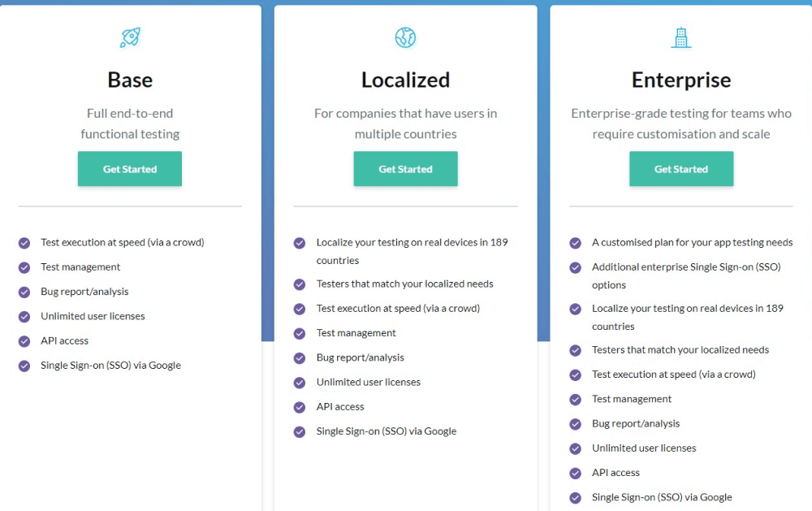Click checkmark beside Localized Bug report/analysis

[x=300, y=358]
